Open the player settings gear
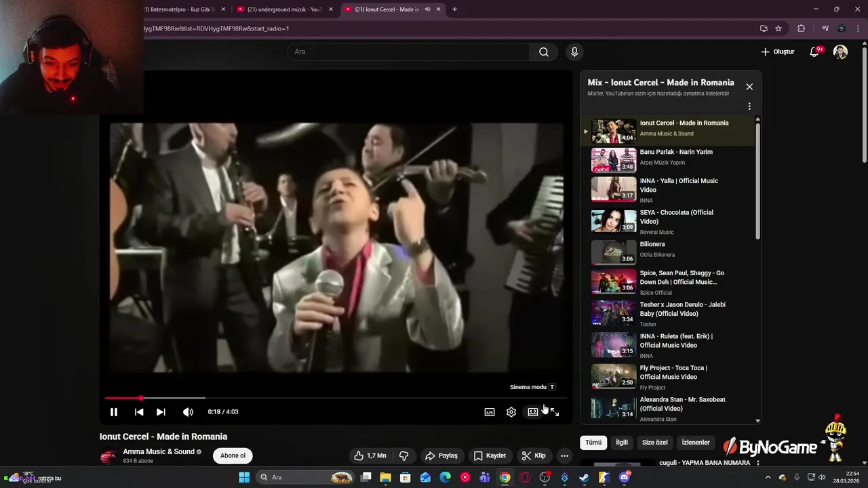 point(511,412)
